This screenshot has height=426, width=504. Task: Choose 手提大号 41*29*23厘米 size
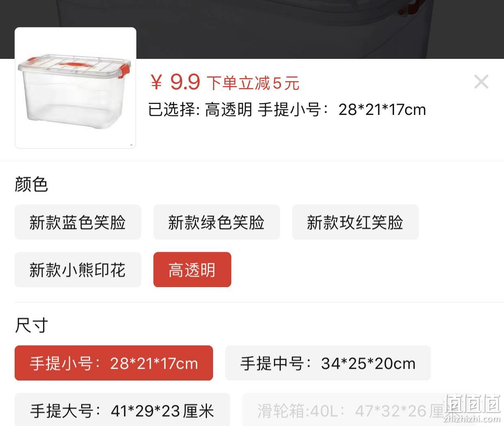(122, 409)
